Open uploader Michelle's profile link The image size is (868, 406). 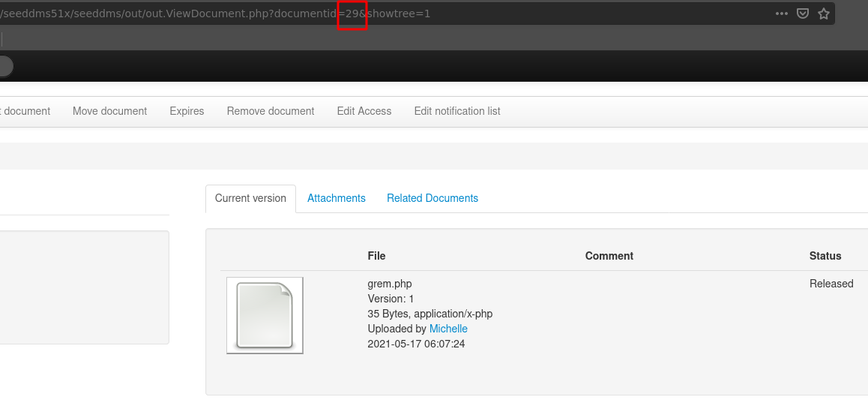coord(447,329)
